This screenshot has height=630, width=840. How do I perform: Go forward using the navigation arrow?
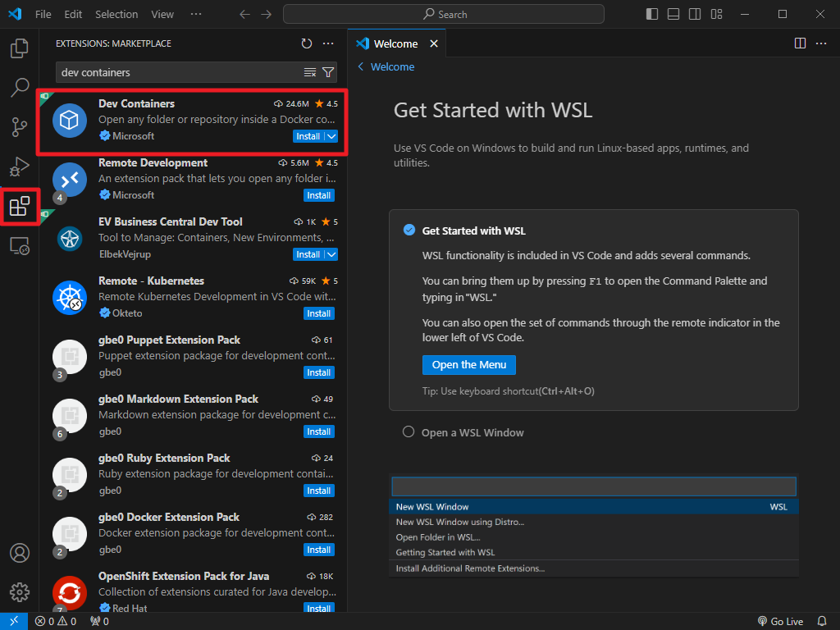pyautogui.click(x=267, y=14)
